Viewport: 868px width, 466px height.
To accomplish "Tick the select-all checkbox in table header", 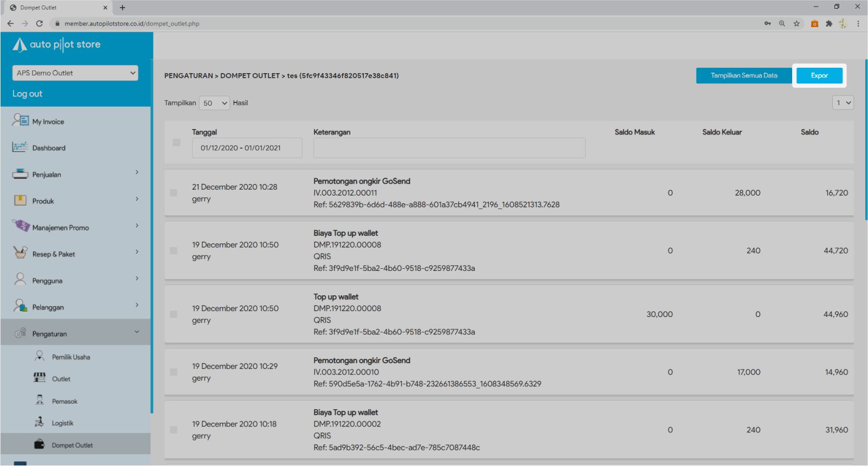I will (176, 143).
